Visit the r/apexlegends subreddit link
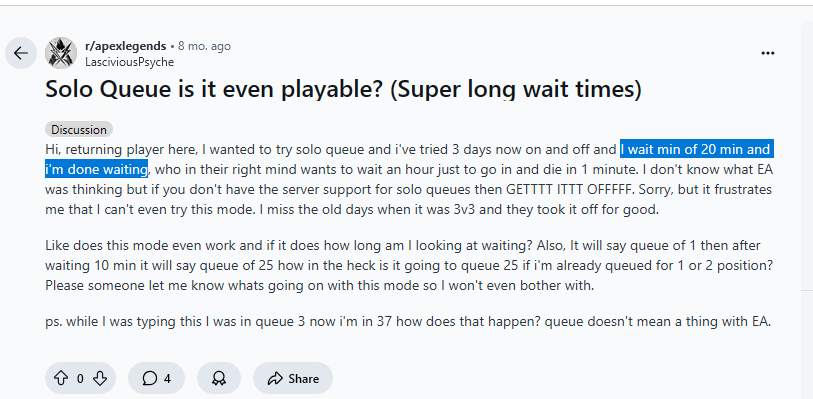 click(x=125, y=46)
